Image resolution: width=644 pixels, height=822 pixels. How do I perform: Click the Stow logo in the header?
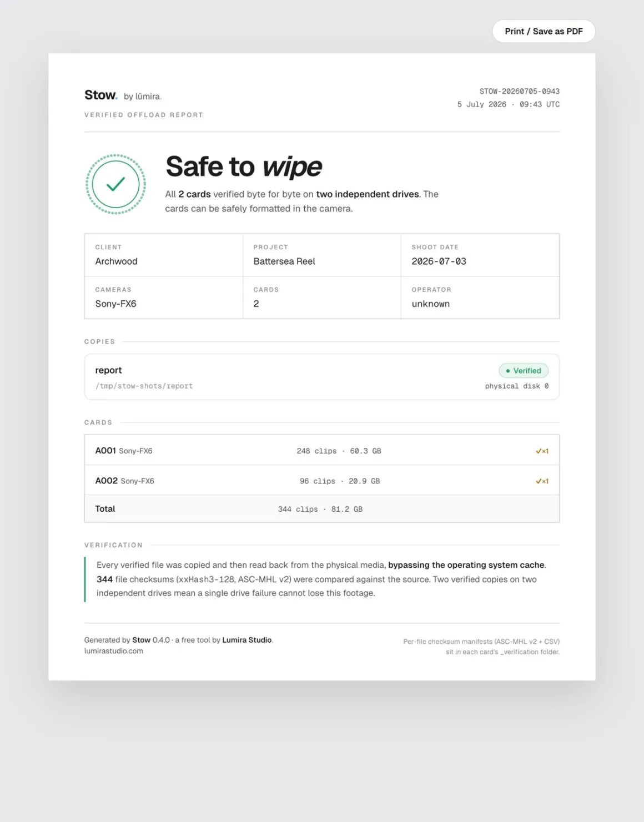[100, 95]
